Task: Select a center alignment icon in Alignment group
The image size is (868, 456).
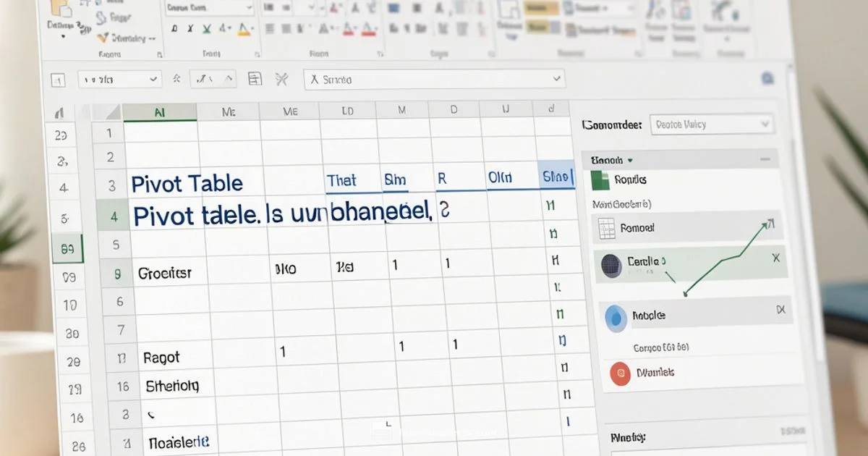Action: click(288, 29)
